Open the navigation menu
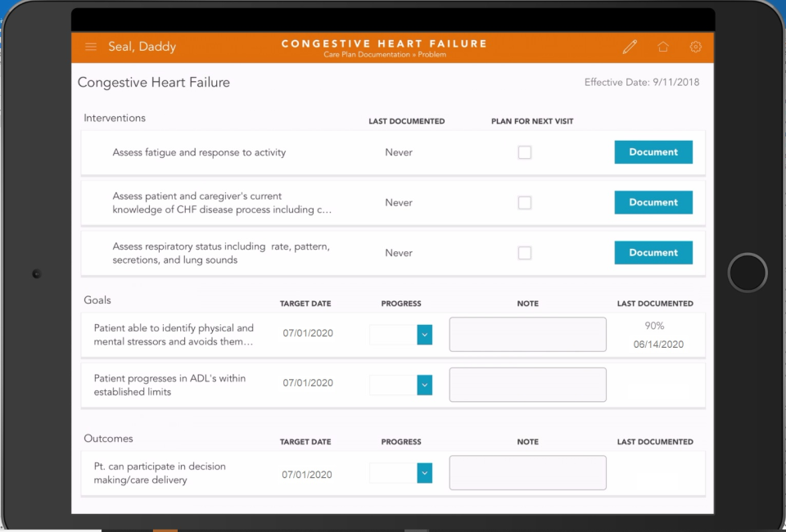 click(x=91, y=47)
